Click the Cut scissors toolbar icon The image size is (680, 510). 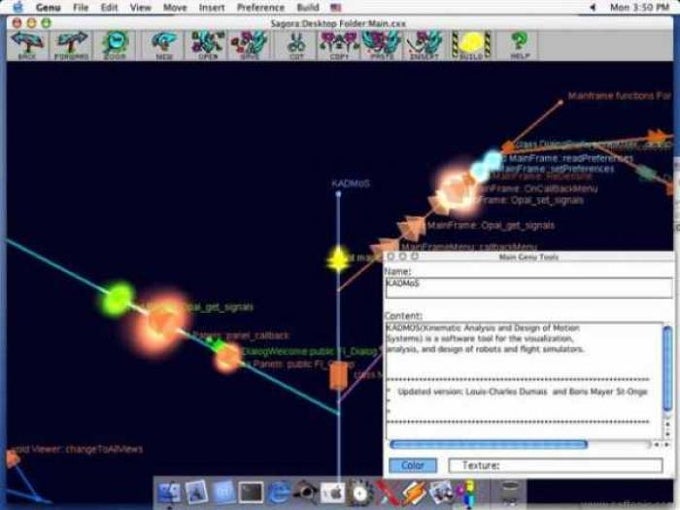click(x=297, y=45)
